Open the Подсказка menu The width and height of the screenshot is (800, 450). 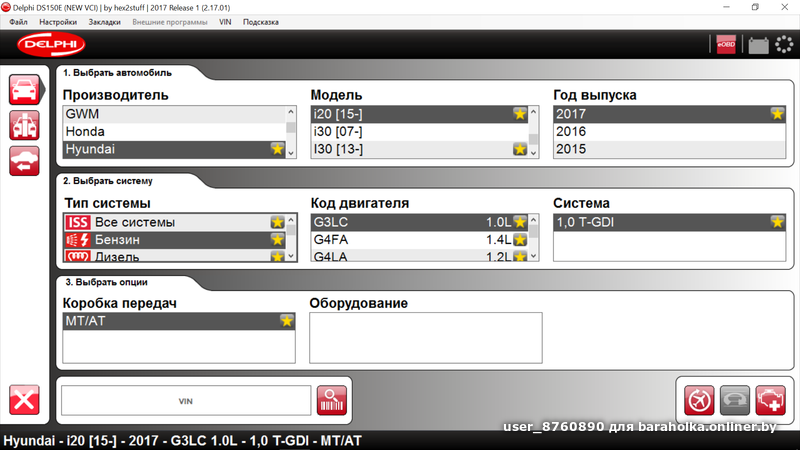tap(261, 22)
